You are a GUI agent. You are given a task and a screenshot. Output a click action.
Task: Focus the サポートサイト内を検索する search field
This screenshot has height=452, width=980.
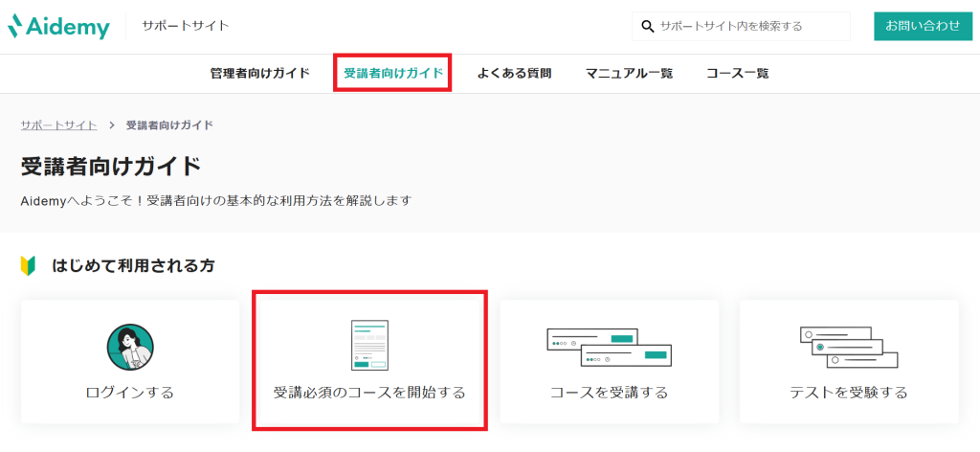tap(751, 26)
